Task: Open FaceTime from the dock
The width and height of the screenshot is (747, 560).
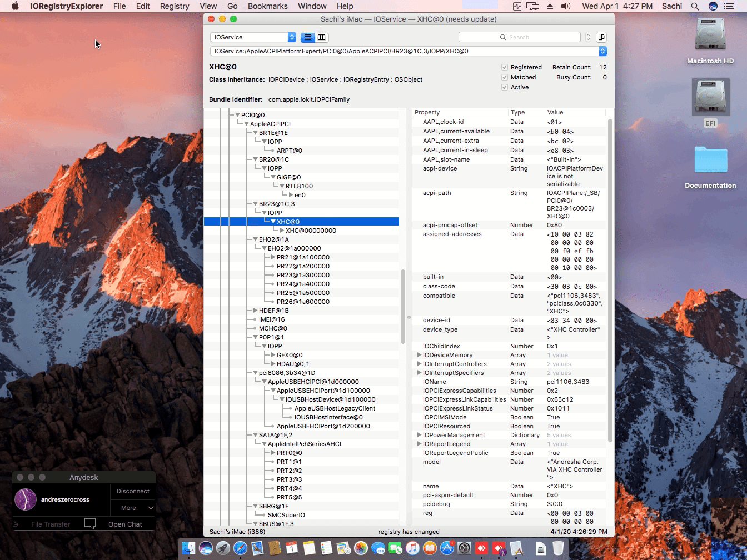Action: 396,549
